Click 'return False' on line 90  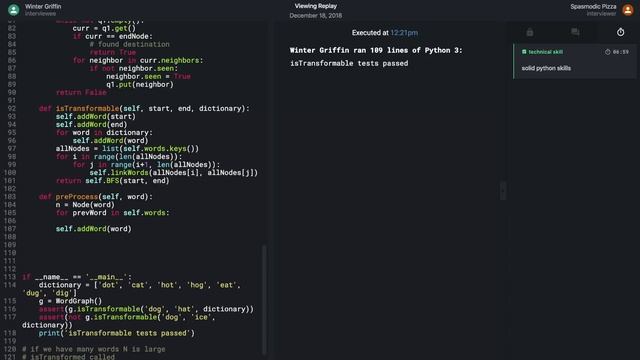[81, 93]
